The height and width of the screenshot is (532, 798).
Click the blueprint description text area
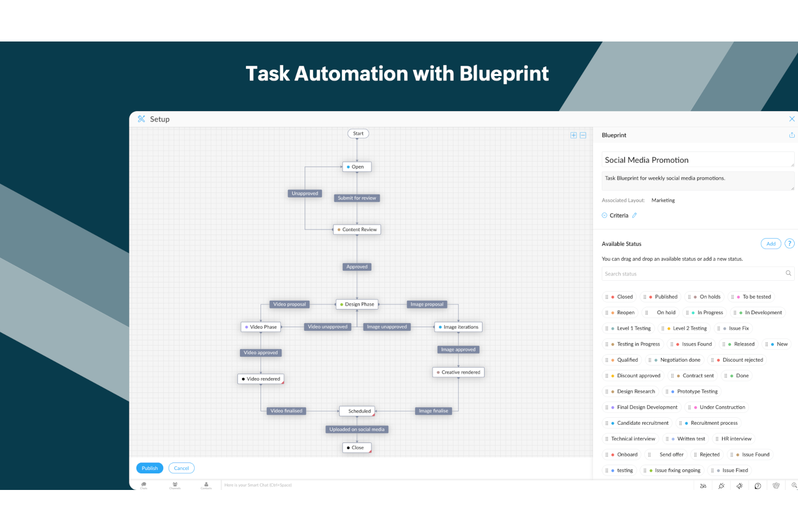click(x=698, y=181)
